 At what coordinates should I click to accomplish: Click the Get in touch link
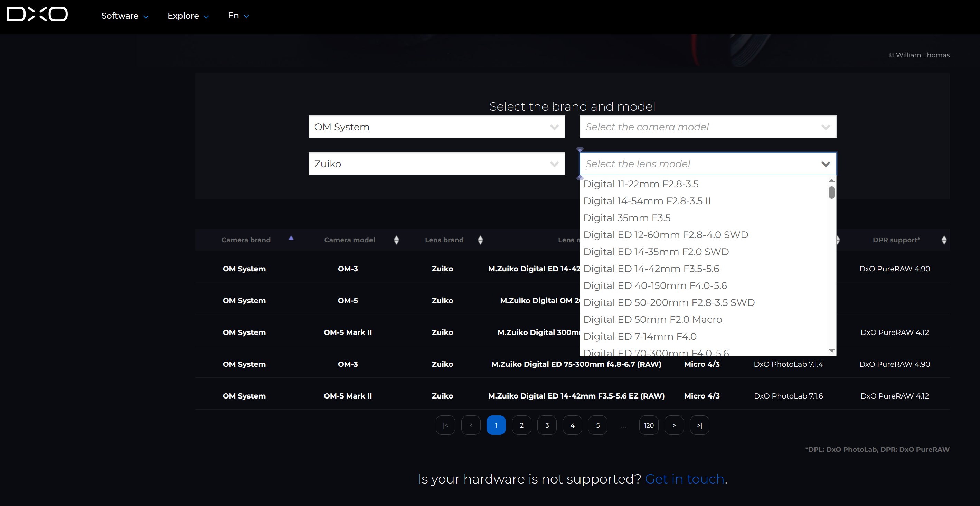pyautogui.click(x=685, y=479)
